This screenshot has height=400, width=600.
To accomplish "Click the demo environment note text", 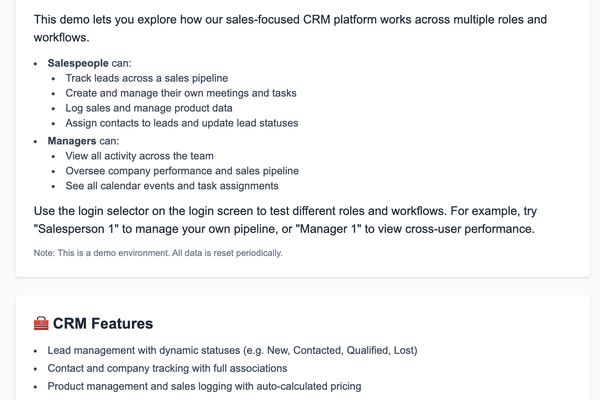I will 158,253.
